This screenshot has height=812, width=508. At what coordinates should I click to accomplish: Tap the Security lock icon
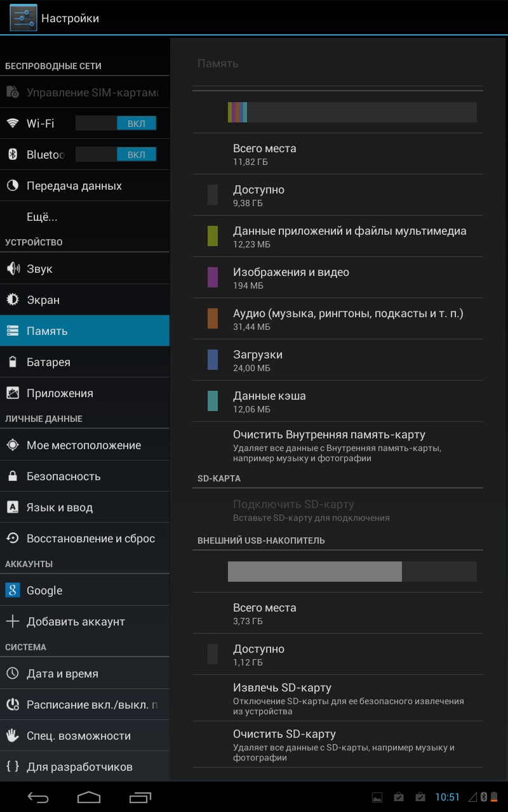13,476
